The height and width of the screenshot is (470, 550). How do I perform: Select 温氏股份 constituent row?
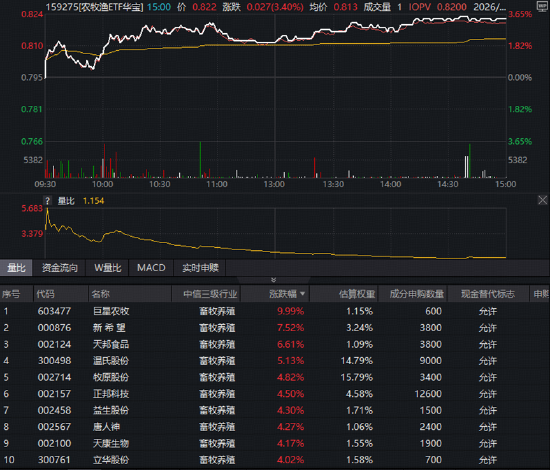[x=275, y=361]
